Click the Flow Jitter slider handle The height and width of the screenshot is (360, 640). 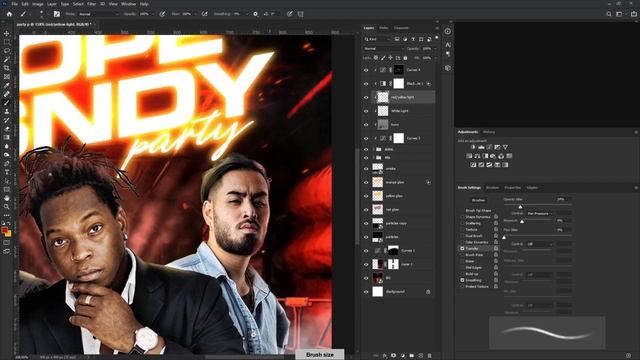(x=504, y=237)
